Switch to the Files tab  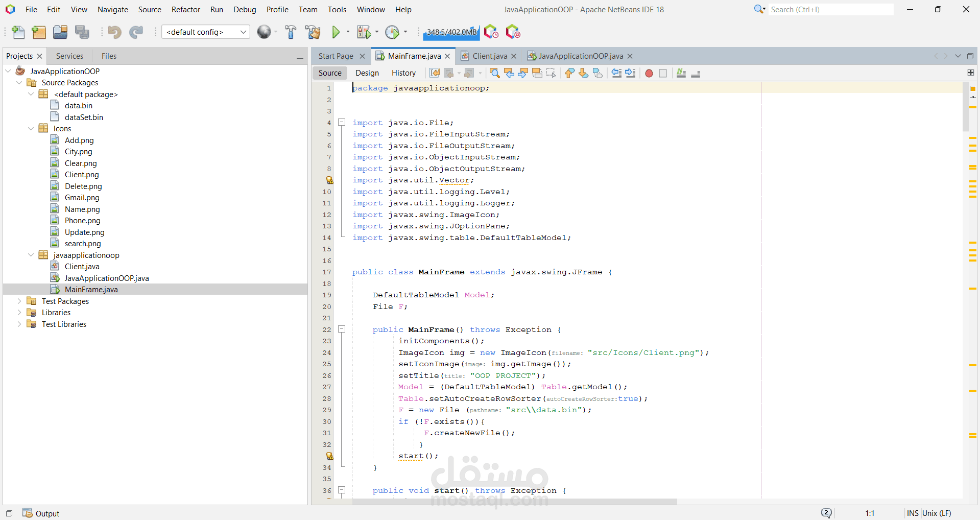[x=109, y=56]
